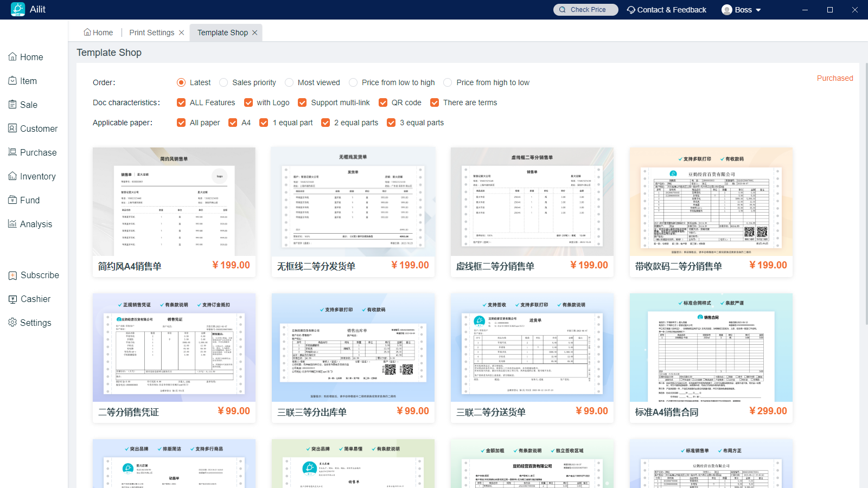This screenshot has width=868, height=488.
Task: Click the Fund wallet icon
Action: pos(12,200)
